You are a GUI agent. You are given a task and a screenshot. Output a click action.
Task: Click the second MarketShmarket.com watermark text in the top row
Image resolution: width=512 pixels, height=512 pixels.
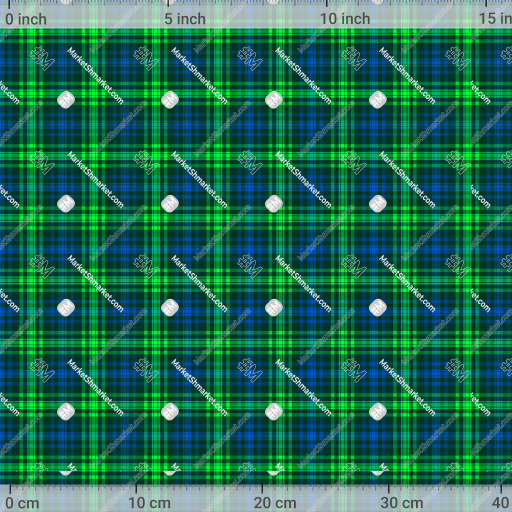pos(199,76)
